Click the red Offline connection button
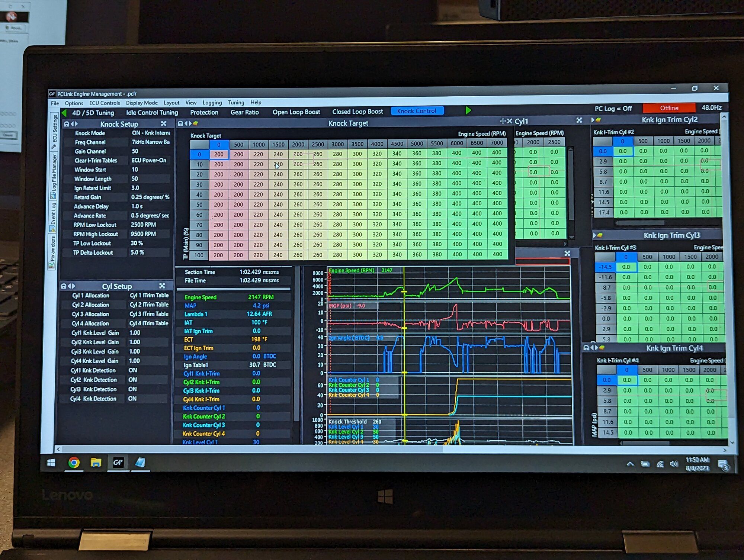 pos(669,108)
